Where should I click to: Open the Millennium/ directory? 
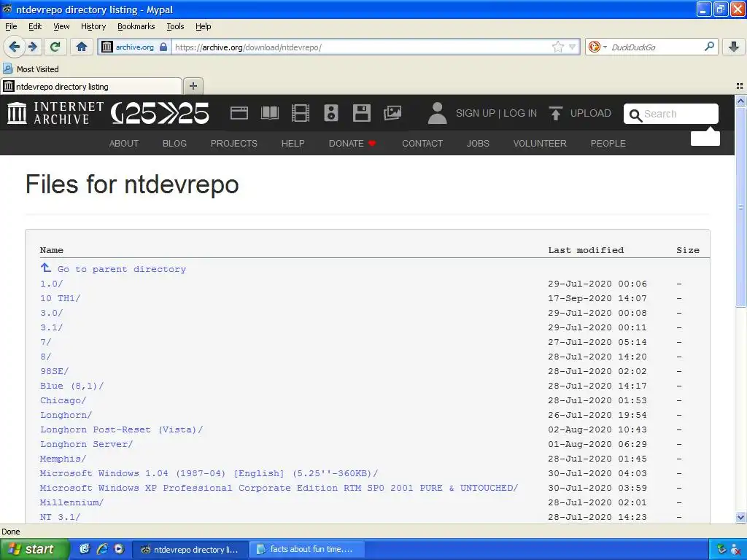[x=71, y=502]
